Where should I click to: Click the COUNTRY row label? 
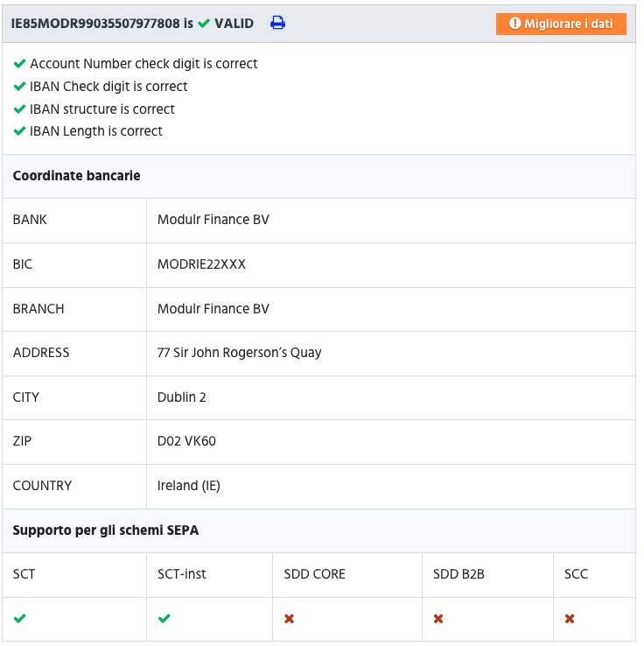42,486
